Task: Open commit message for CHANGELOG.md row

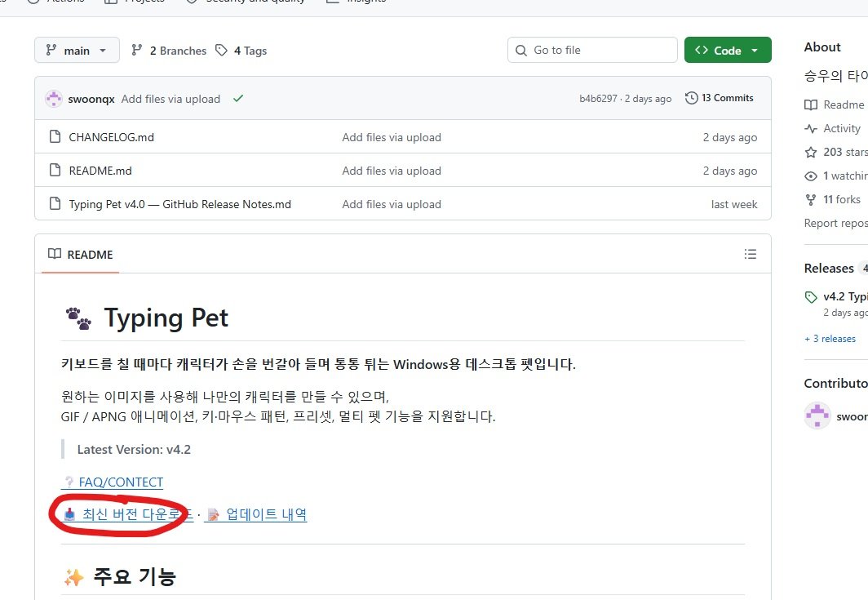Action: pos(392,137)
